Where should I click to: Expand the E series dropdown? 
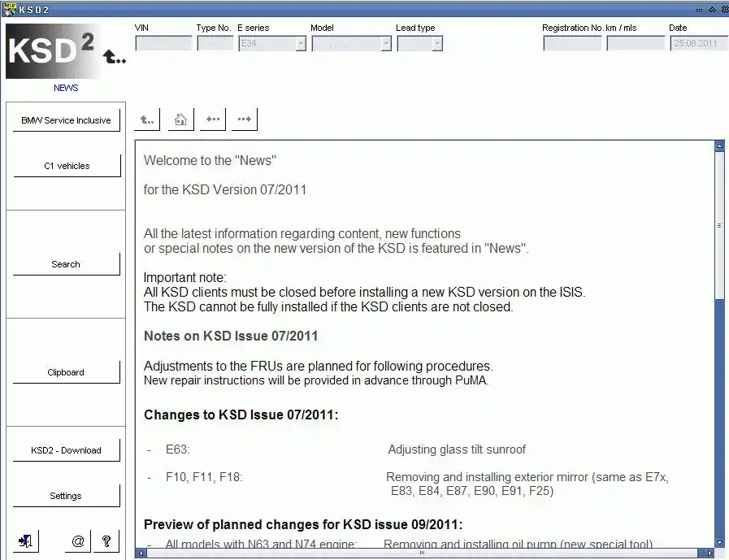click(x=301, y=44)
